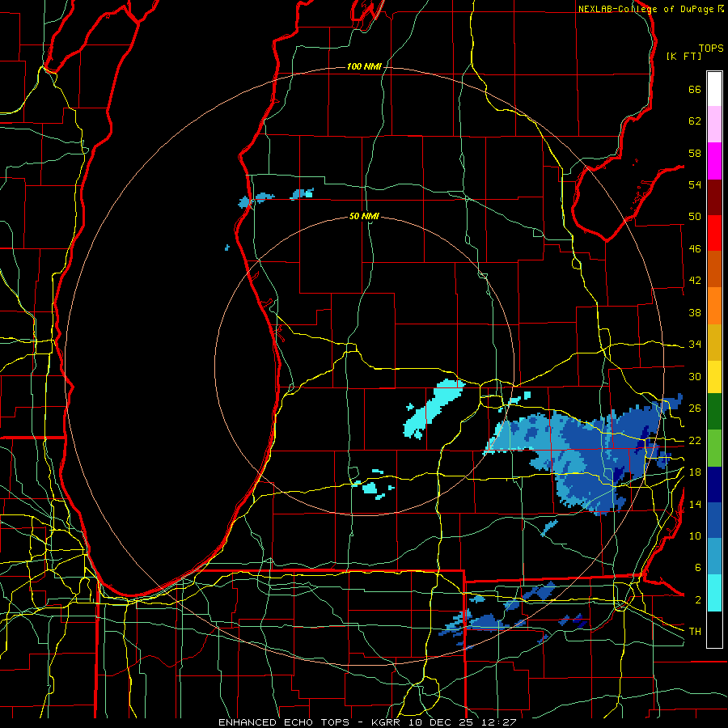
Task: Click the legend value '14'
Action: coord(695,504)
